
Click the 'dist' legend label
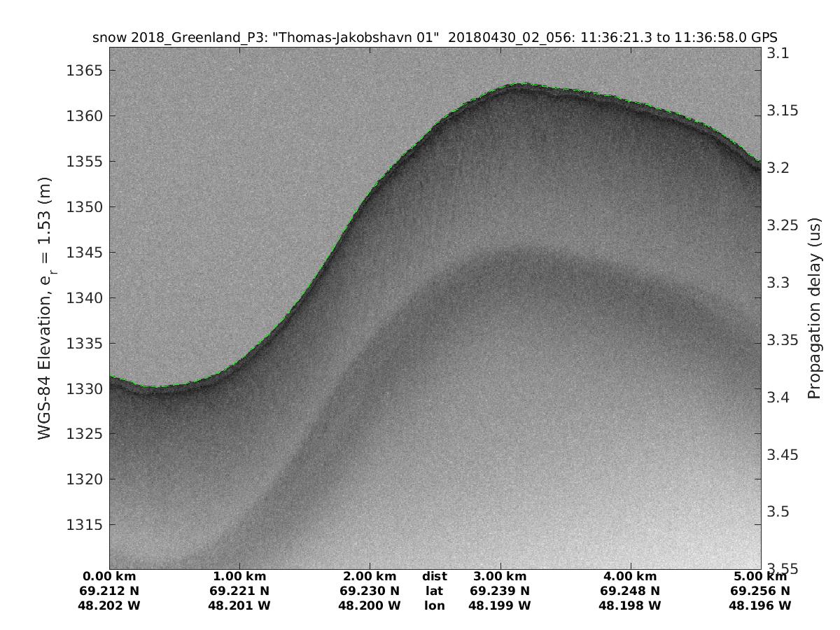434,577
